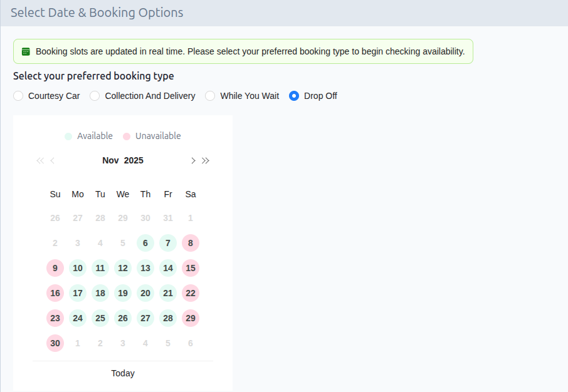
Task: Select the Courtesy Car radio option
Action: 18,96
